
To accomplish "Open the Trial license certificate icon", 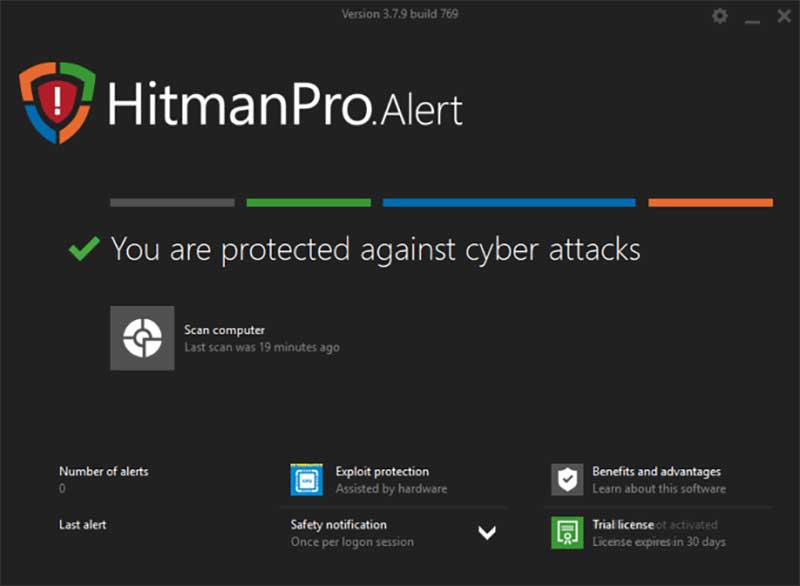I will tap(567, 532).
